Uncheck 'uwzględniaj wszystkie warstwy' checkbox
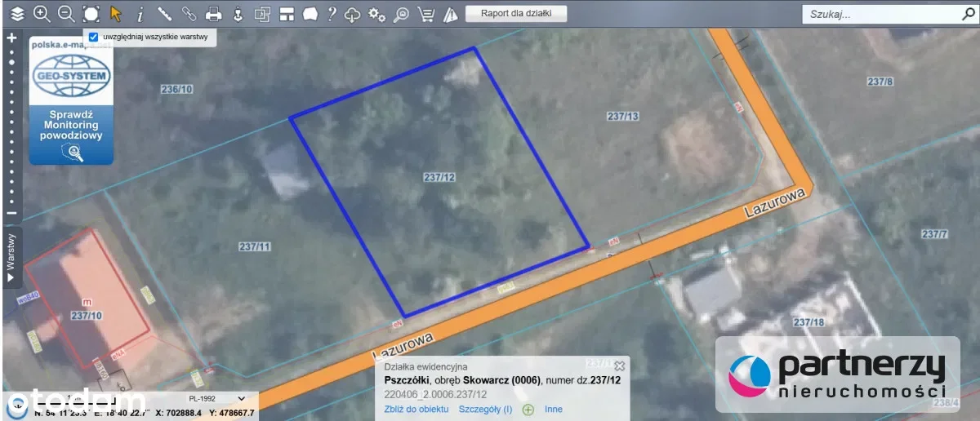Screen dimensions: 980x421 click(x=94, y=38)
